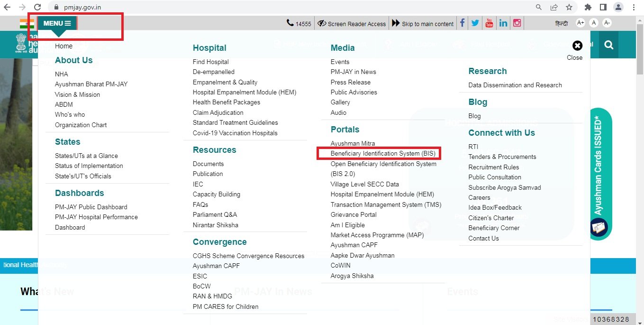Open the Instagram profile icon
The height and width of the screenshot is (325, 644).
coord(517,23)
